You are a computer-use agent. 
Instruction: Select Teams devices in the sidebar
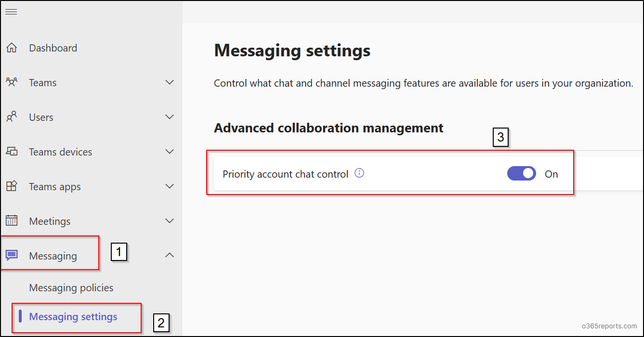[61, 152]
